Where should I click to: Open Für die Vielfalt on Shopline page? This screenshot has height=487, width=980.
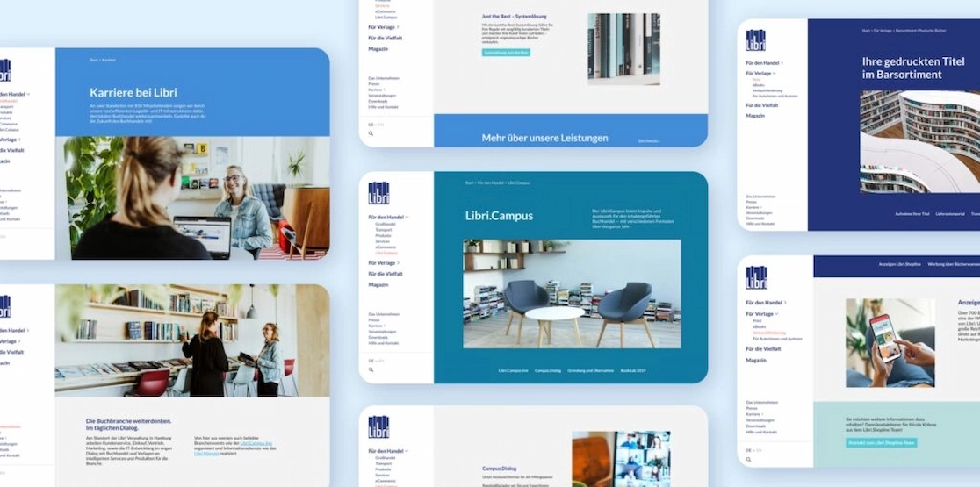[x=763, y=349]
